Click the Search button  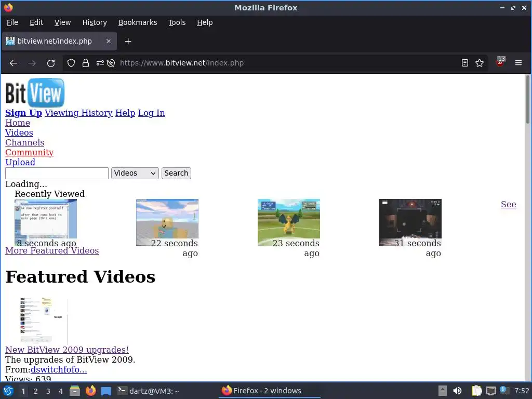176,173
